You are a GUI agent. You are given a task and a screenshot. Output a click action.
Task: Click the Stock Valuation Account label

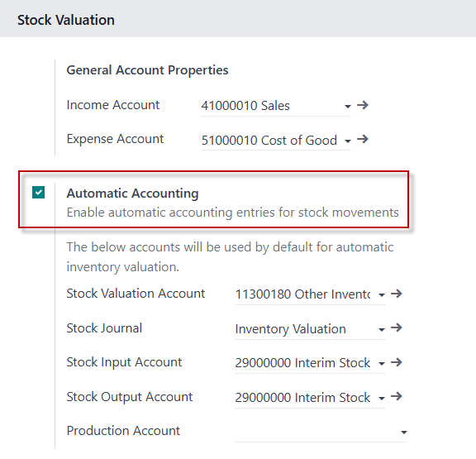136,294
